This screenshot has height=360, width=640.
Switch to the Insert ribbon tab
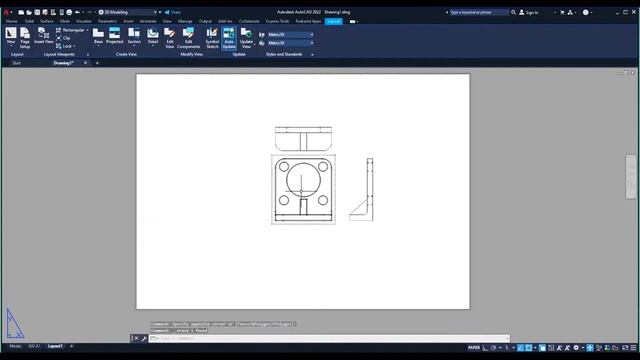click(128, 21)
